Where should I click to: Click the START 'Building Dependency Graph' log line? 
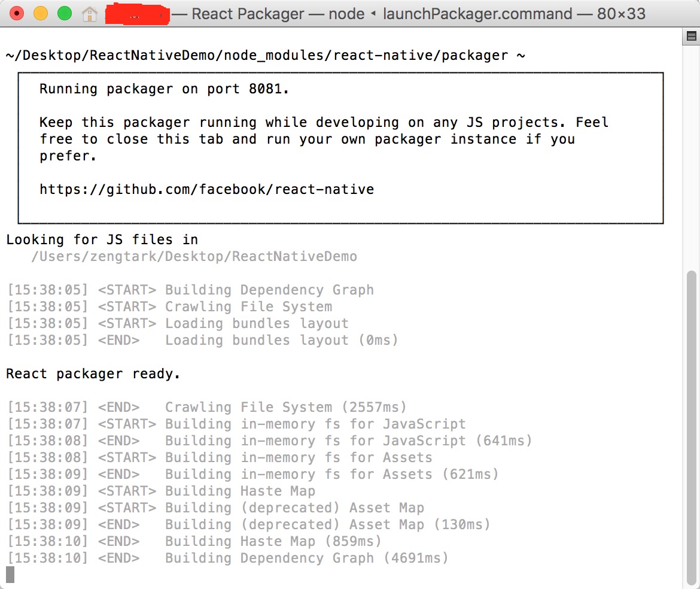tap(191, 290)
